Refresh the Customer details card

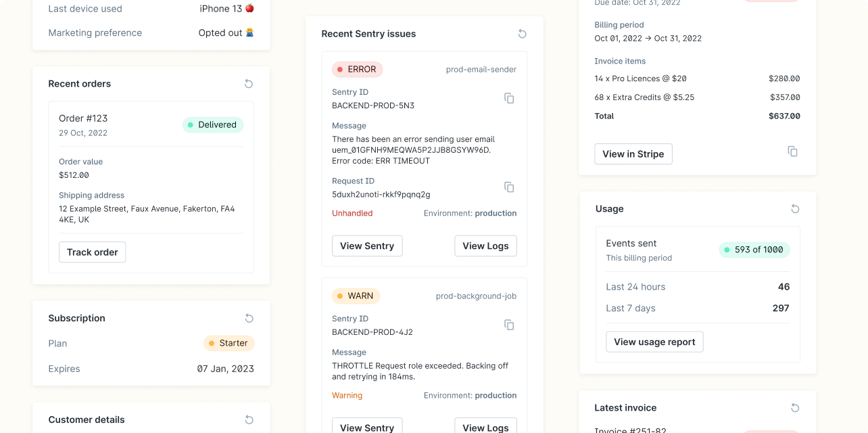pos(248,419)
